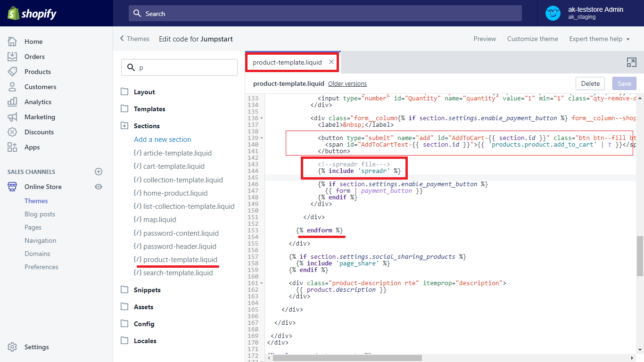Click the editor horizontal scrollbar
The width and height of the screenshot is (644, 362).
pos(347,358)
